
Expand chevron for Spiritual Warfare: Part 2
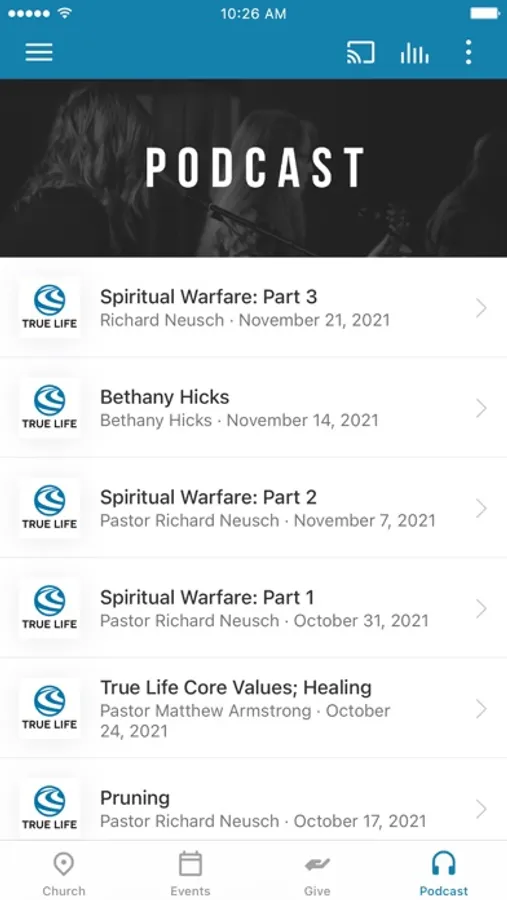coord(481,509)
